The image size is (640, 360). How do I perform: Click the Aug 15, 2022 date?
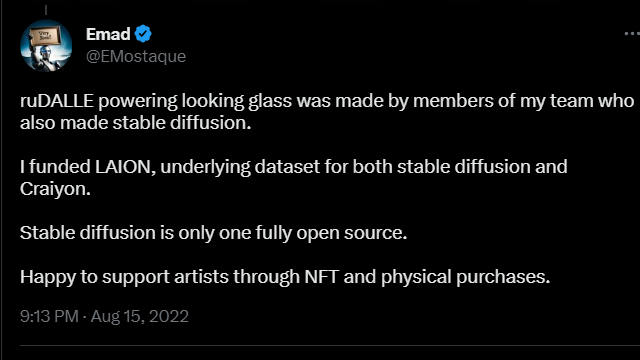[140, 316]
